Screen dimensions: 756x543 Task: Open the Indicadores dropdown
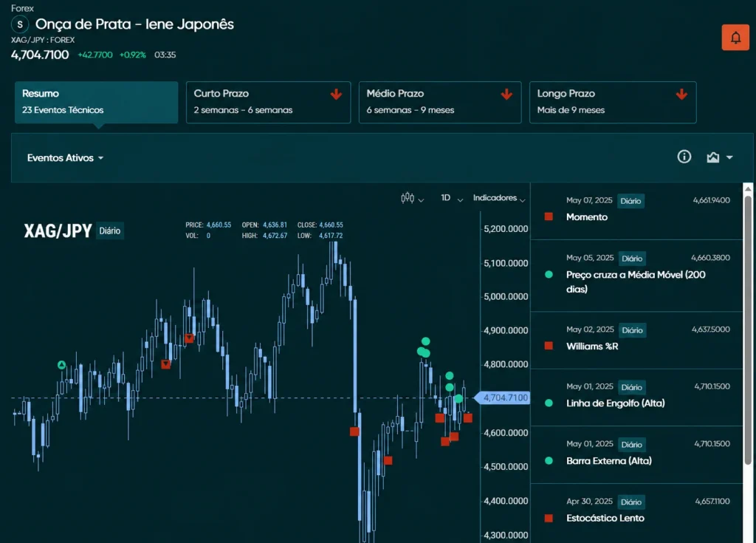[x=499, y=198]
